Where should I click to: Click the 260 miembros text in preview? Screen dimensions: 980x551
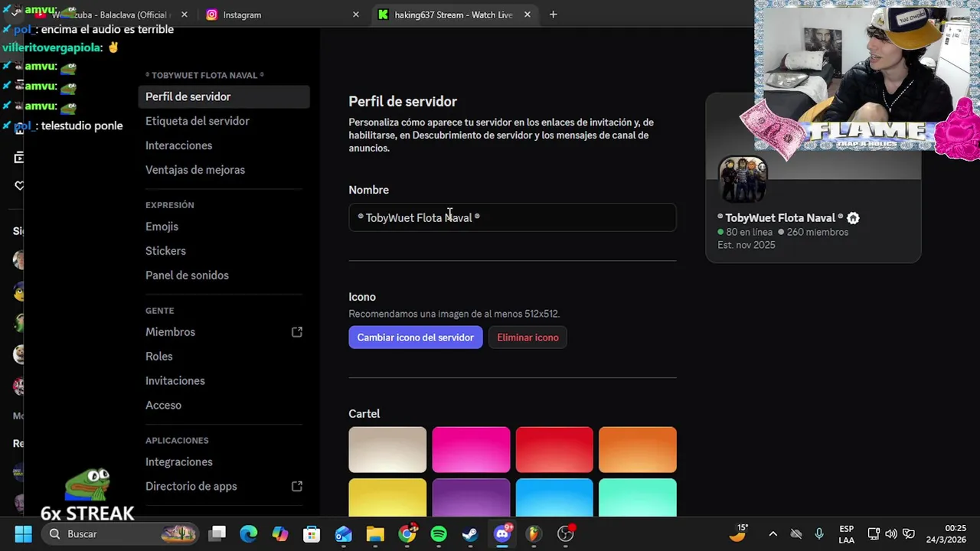click(x=818, y=232)
